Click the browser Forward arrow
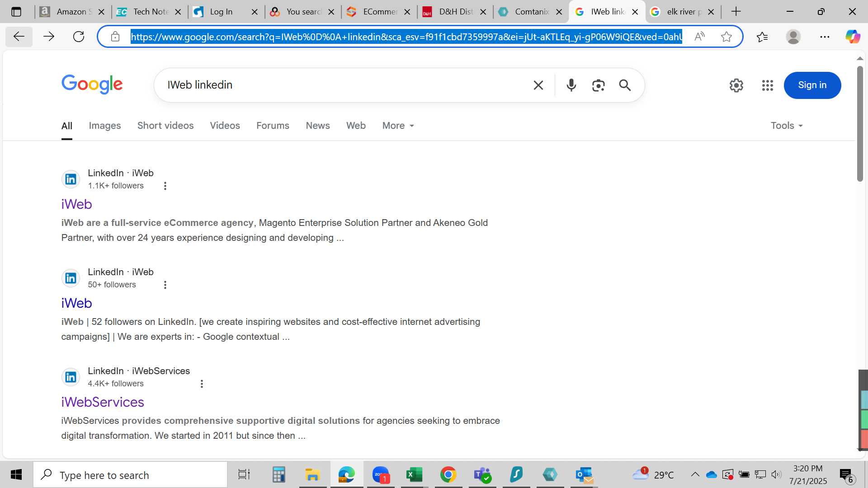868x488 pixels. coord(49,37)
